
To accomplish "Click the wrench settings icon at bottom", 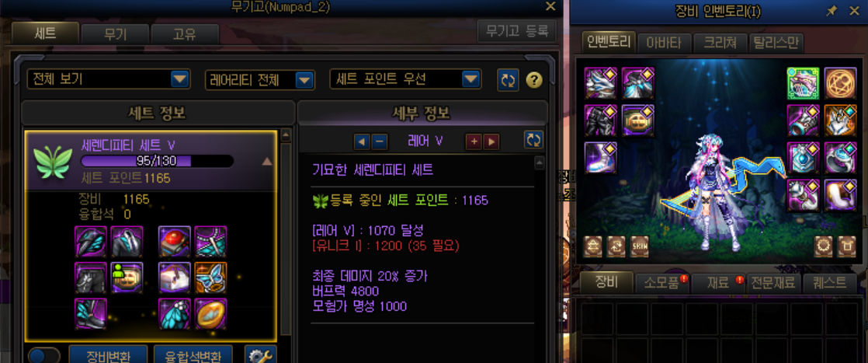I will tap(260, 354).
